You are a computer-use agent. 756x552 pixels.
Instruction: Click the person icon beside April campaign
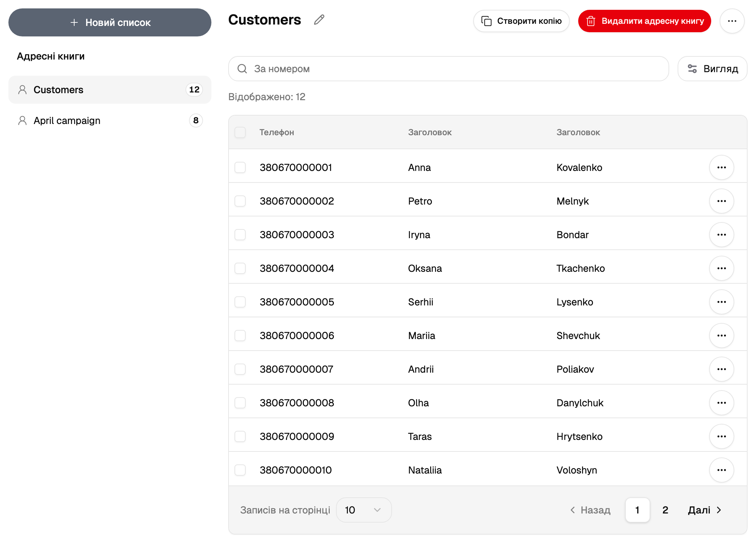coord(22,120)
